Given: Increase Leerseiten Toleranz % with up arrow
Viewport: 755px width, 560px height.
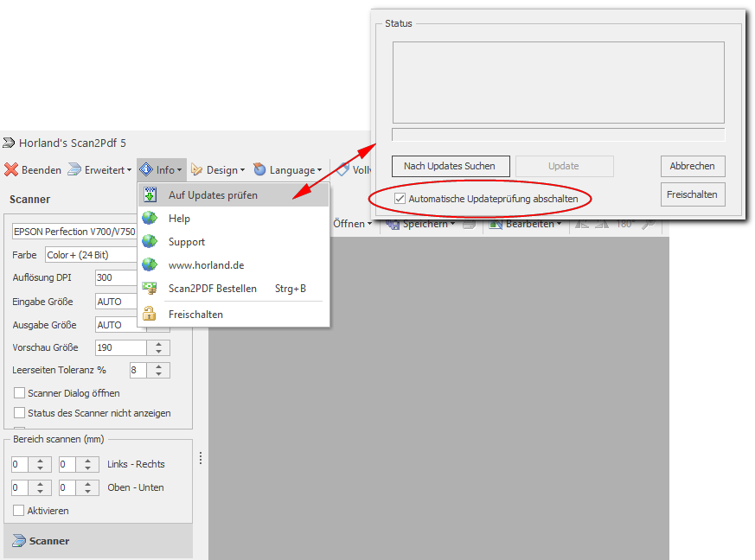Looking at the screenshot, I should coord(158,366).
